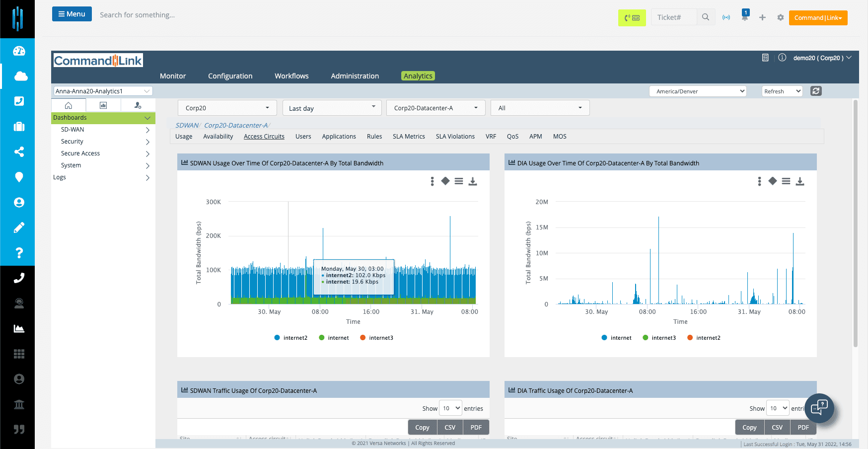The width and height of the screenshot is (868, 449).
Task: Click the blue Menu button
Action: pyautogui.click(x=72, y=14)
